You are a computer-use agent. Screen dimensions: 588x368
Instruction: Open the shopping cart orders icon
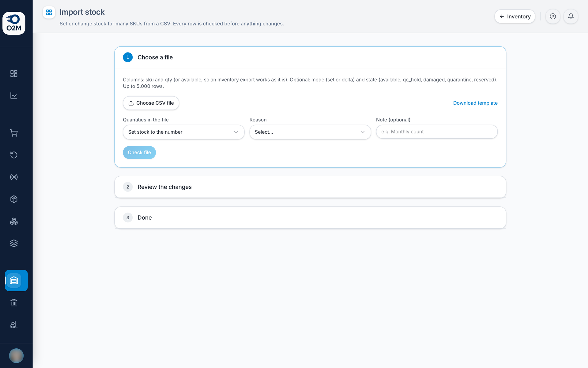tap(14, 133)
